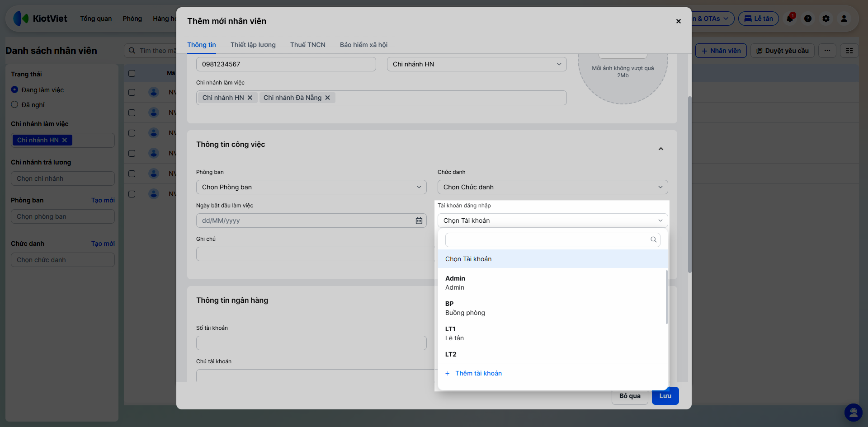
Task: Close the Thêm mới nhân viên dialog
Action: [x=679, y=21]
